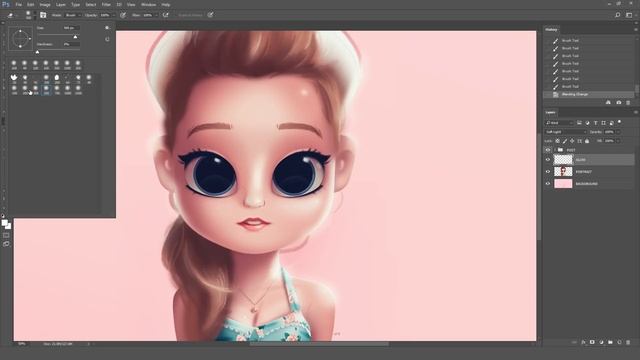
Task: Adjust the brush Size slider handle
Action: [x=76, y=37]
